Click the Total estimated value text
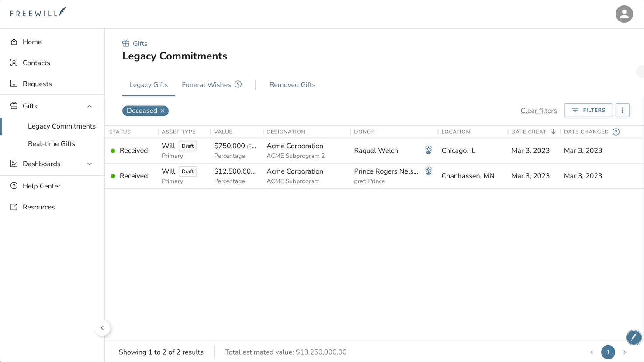Viewport: 644px width, 362px height. pyautogui.click(x=286, y=352)
